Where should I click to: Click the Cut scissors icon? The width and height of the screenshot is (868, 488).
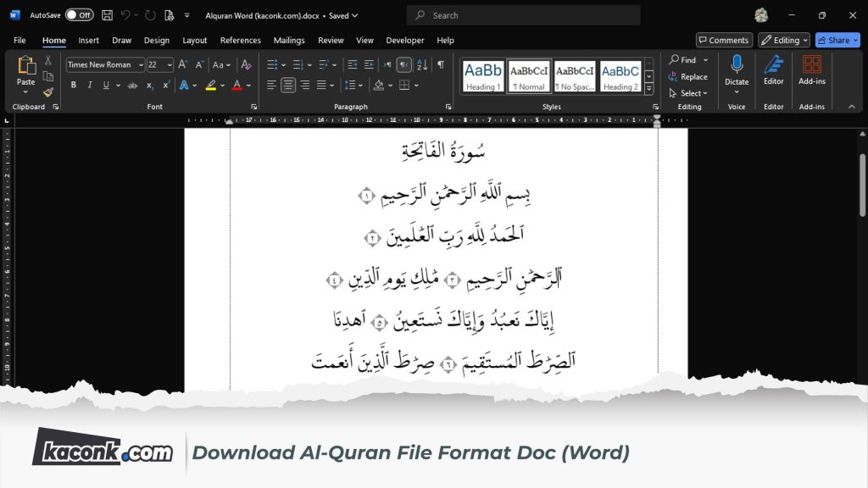point(48,60)
